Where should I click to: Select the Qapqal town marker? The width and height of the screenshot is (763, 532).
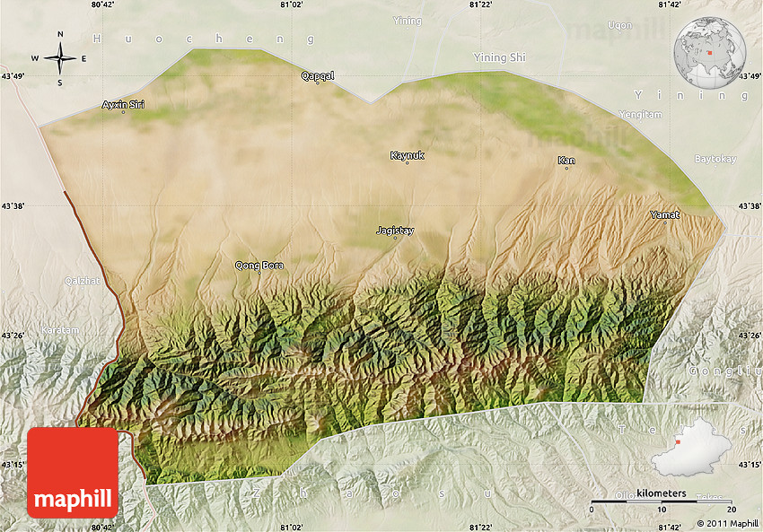[317, 83]
